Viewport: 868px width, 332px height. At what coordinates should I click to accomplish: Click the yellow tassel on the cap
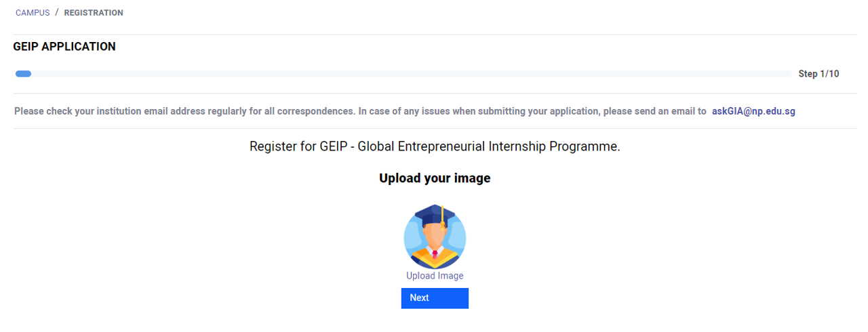pyautogui.click(x=443, y=217)
